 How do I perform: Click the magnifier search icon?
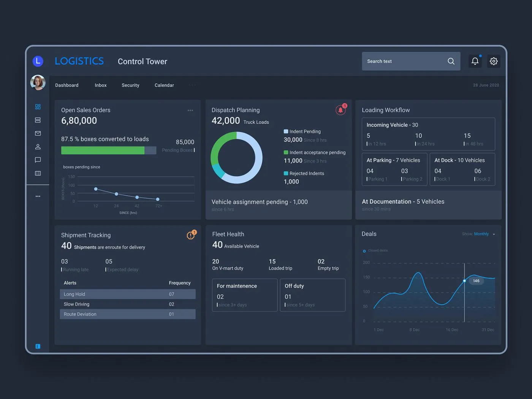coord(451,61)
